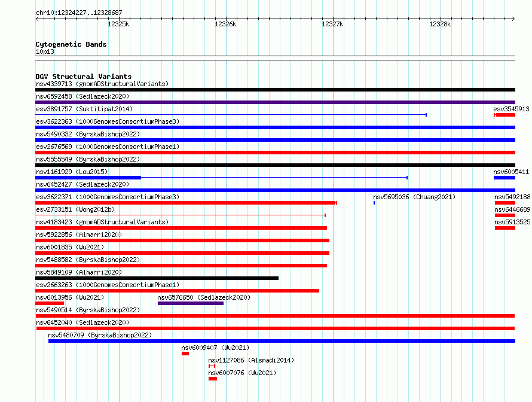The image size is (532, 402).
Task: Click the nsv6001835 Wu2021 red bar
Action: point(182,253)
